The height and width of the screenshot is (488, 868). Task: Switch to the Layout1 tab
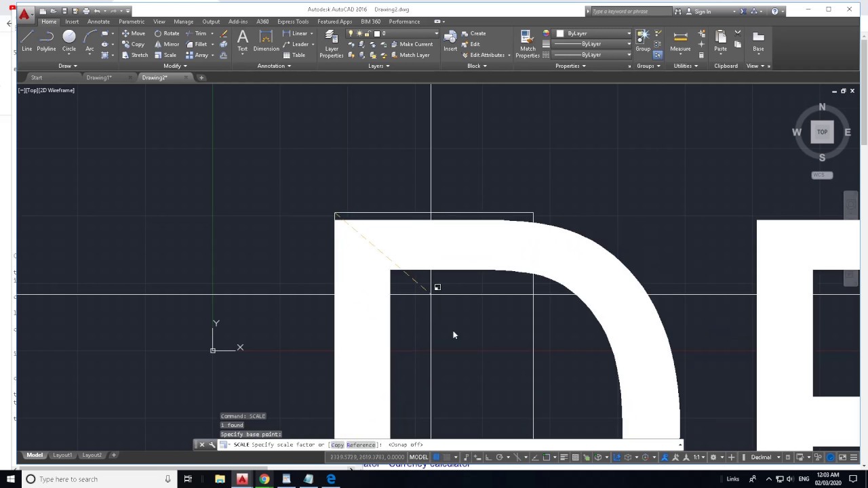click(62, 455)
